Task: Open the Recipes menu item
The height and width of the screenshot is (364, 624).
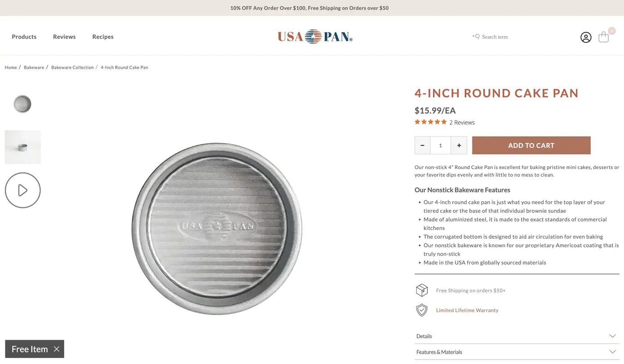Action: (103, 37)
